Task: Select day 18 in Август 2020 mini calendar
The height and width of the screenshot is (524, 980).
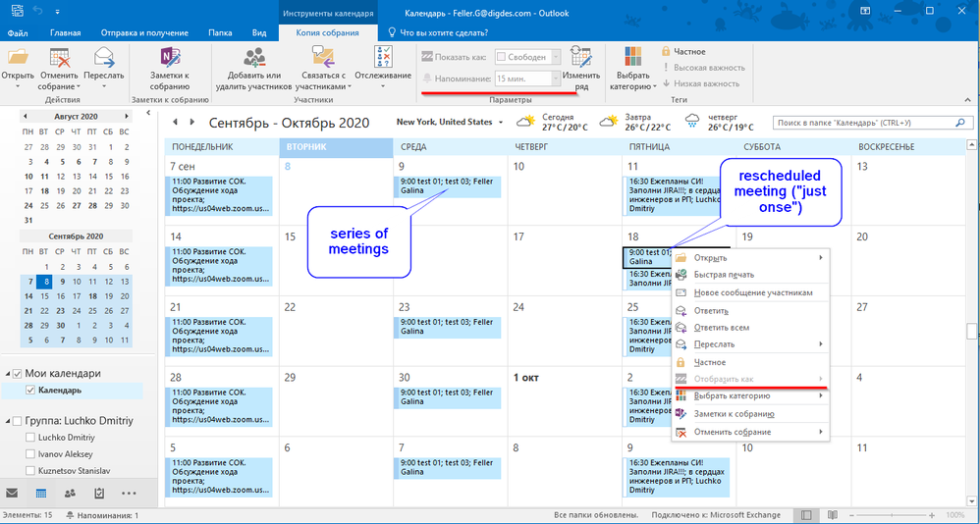Action: (44, 191)
